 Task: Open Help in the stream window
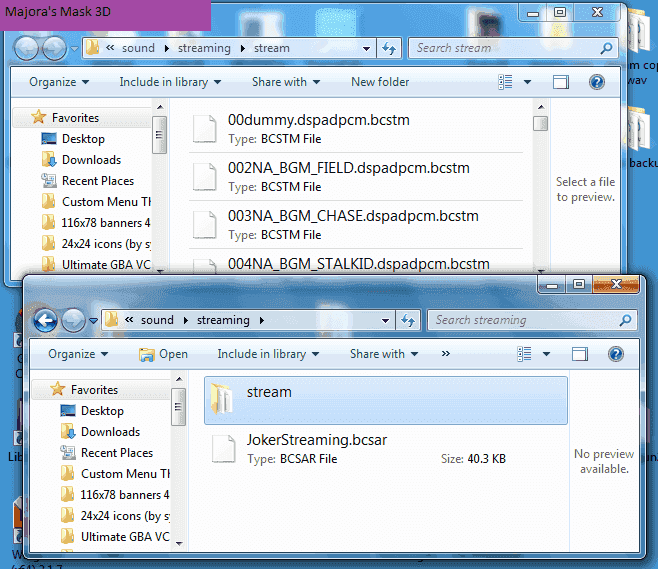pyautogui.click(x=597, y=82)
